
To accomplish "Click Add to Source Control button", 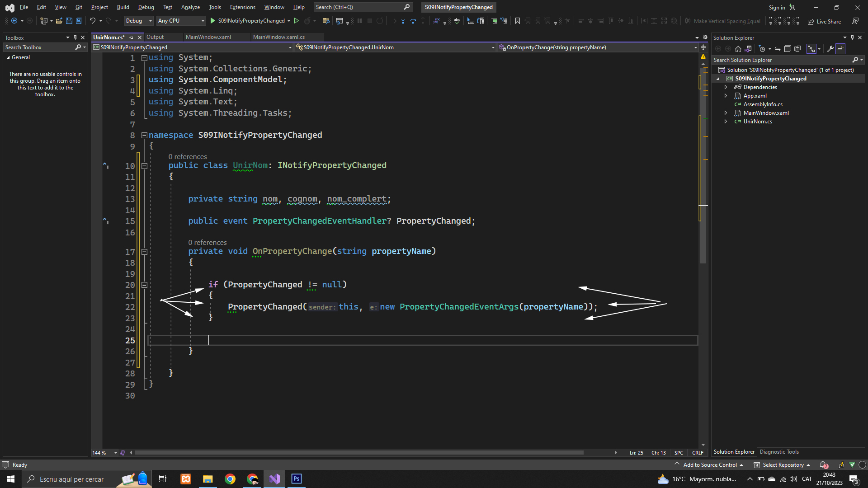I will [709, 465].
